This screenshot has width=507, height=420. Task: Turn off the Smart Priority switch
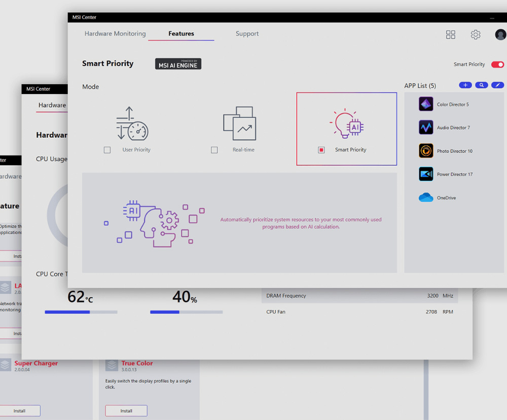tap(497, 64)
